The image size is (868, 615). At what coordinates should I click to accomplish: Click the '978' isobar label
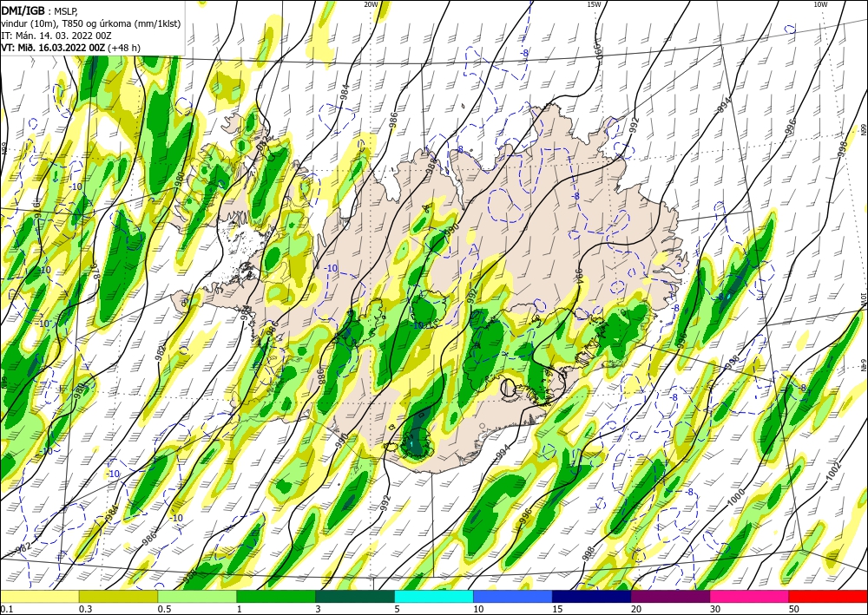pos(94,271)
